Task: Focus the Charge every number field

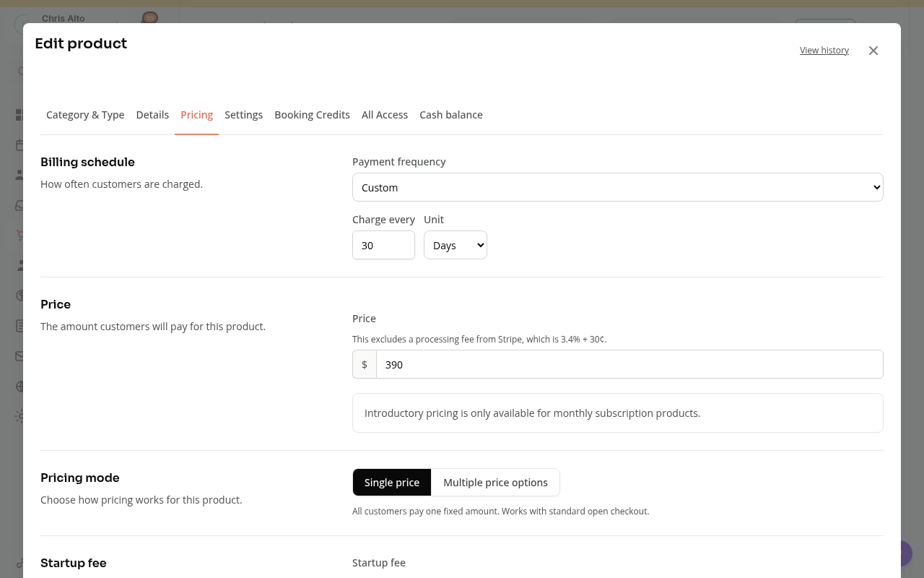Action: pos(383,245)
